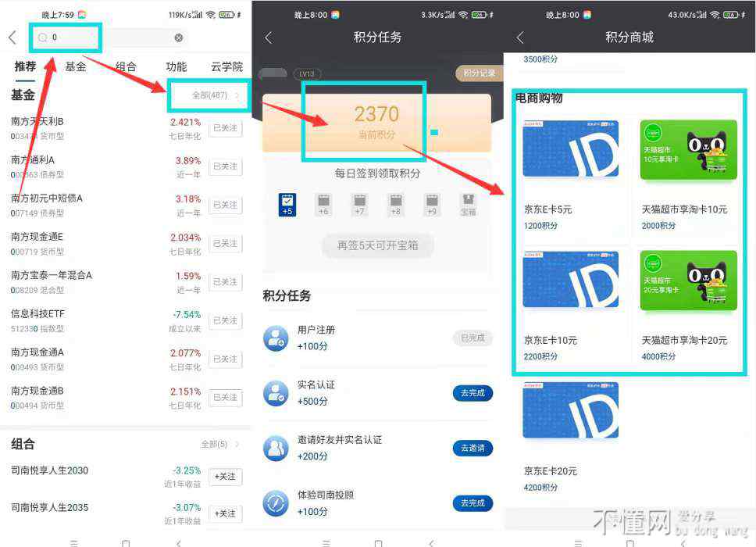Image resolution: width=756 pixels, height=547 pixels.
Task: Expand all funds via 全部(487)
Action: [x=216, y=95]
